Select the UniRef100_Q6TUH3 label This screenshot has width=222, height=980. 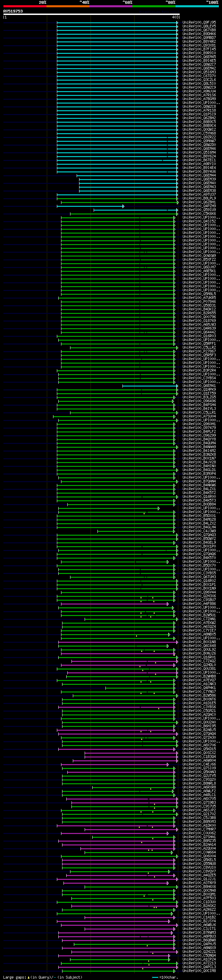click(199, 577)
